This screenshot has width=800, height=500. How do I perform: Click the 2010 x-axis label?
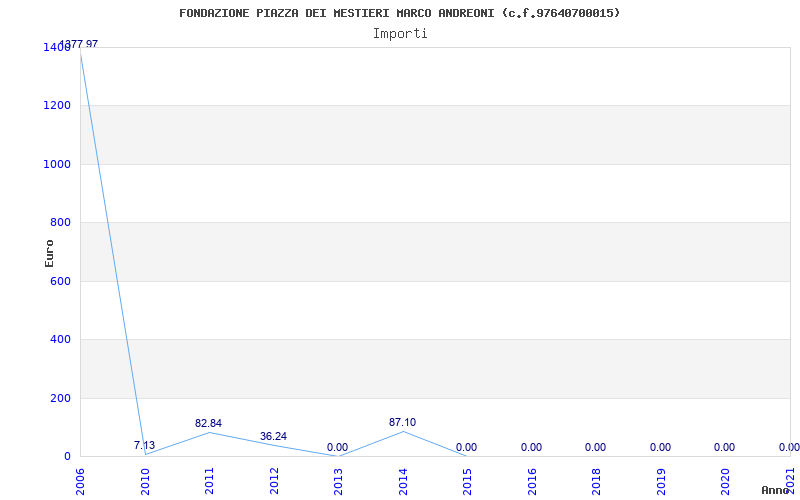coord(145,481)
